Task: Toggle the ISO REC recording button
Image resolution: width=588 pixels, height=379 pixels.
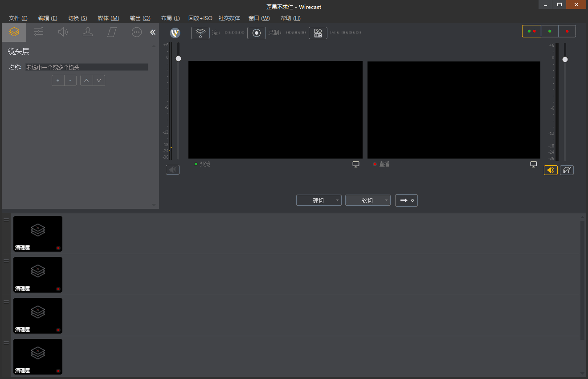Action: pyautogui.click(x=318, y=33)
